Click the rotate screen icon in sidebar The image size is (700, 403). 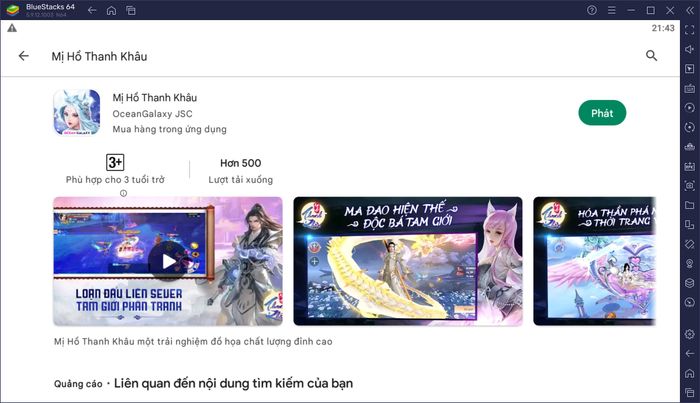(690, 244)
